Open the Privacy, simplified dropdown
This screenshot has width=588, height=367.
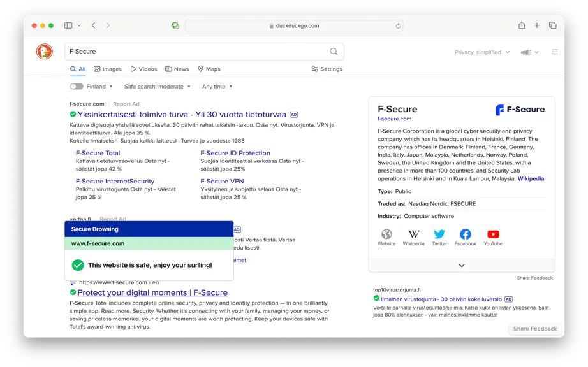click(482, 52)
